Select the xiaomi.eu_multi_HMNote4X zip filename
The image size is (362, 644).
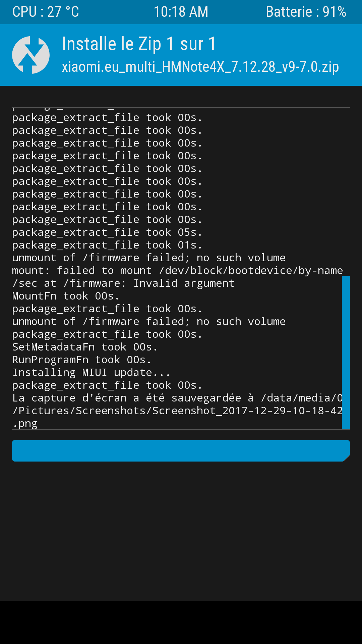[200, 67]
